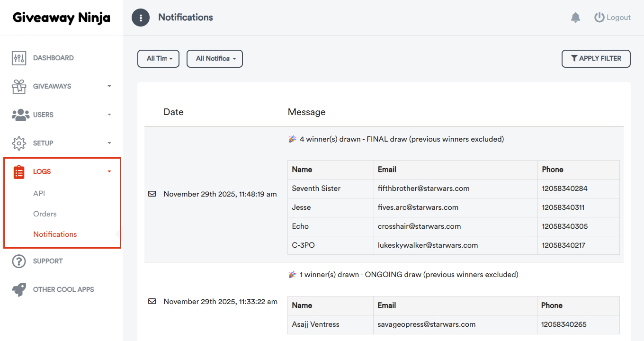Open the Orders logs submenu item
This screenshot has width=644, height=341.
(45, 214)
